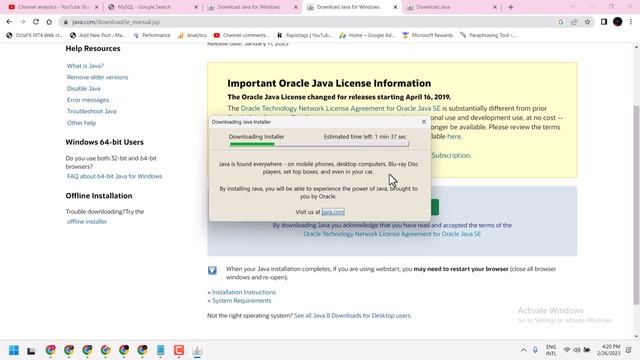Go back to the previous page
640x360 pixels.
(x=9, y=22)
